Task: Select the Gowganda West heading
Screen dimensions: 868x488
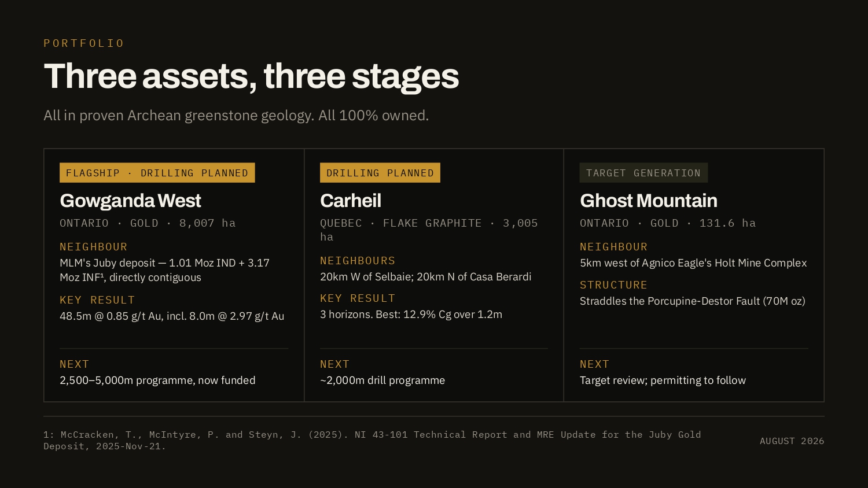Action: coord(130,201)
